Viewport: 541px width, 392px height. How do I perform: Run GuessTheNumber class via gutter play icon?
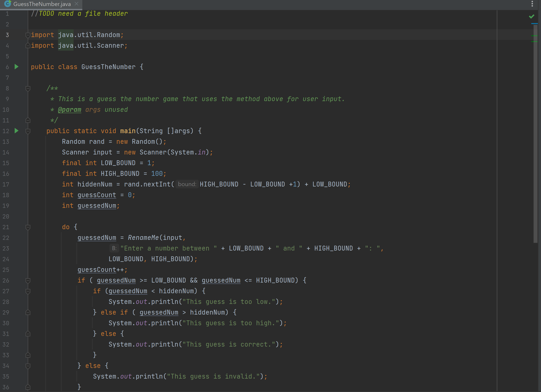click(x=16, y=67)
